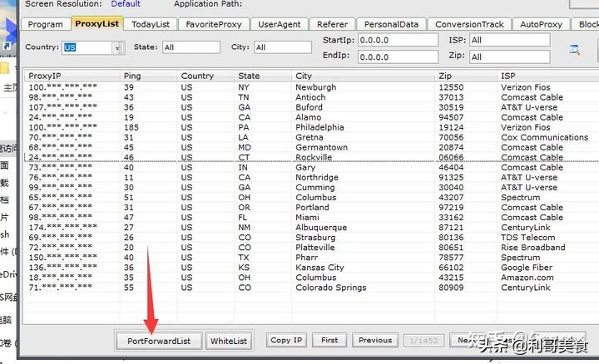The image size is (599, 364).
Task: Click the TDS Telecom ISP cell
Action: pyautogui.click(x=528, y=238)
